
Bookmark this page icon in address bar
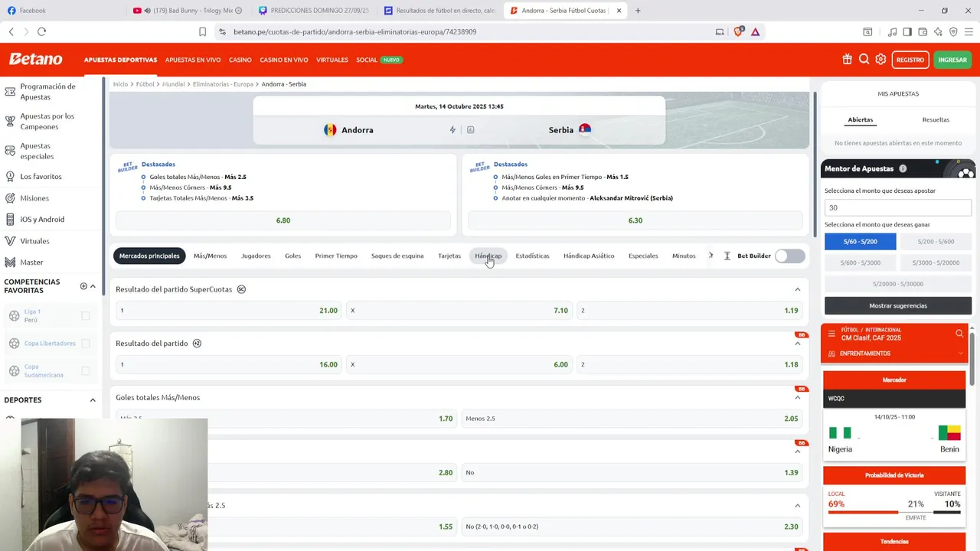[x=202, y=31]
